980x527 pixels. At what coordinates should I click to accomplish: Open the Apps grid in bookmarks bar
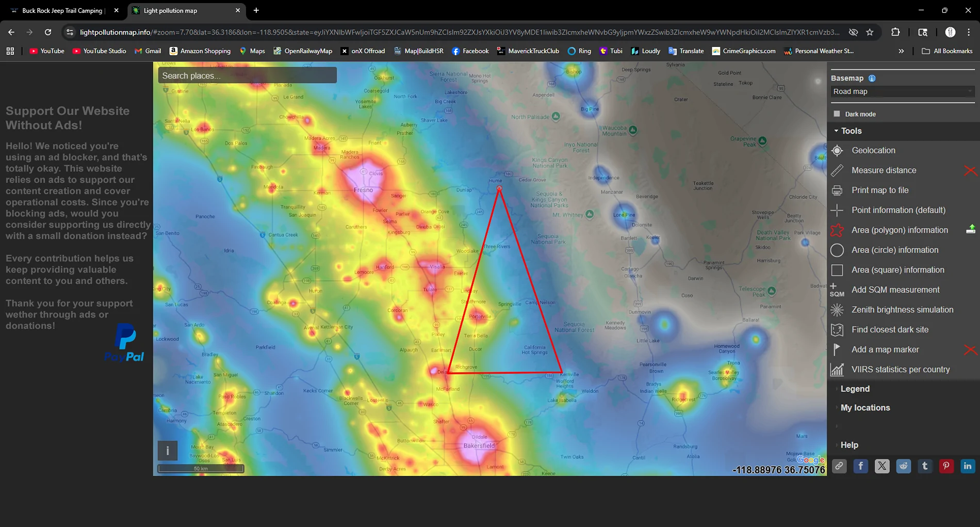click(x=10, y=51)
